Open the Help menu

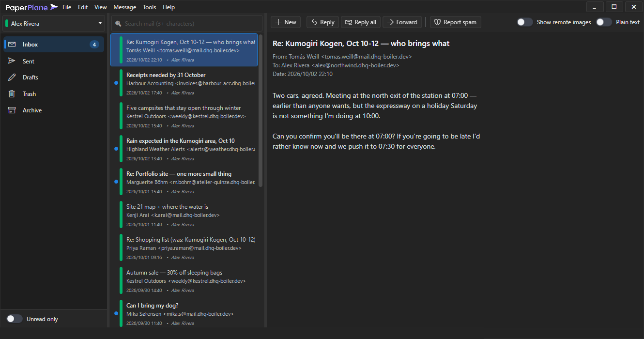pos(169,7)
